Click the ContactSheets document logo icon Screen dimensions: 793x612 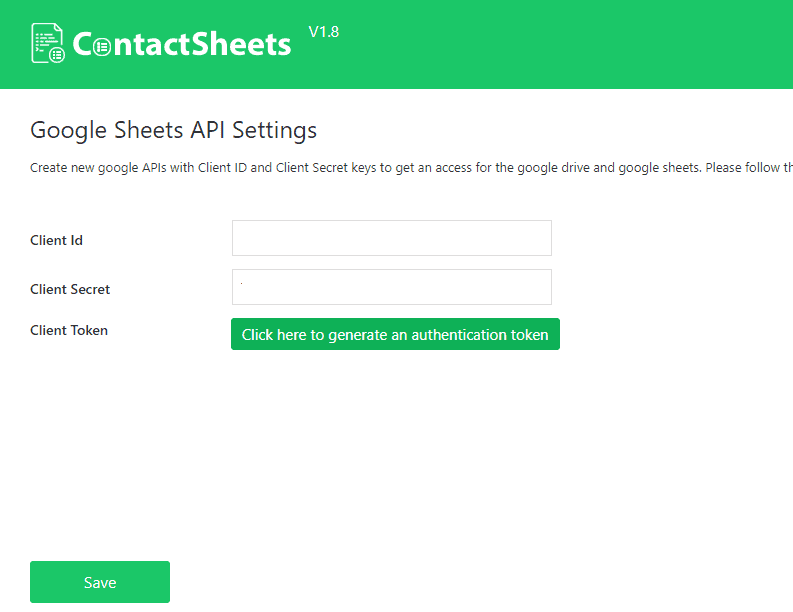click(x=48, y=43)
